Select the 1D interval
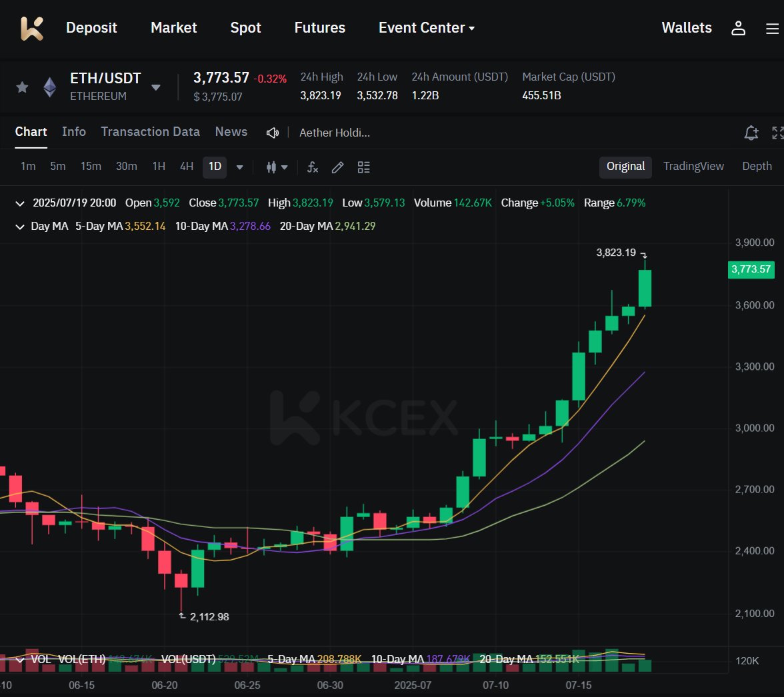 point(215,167)
